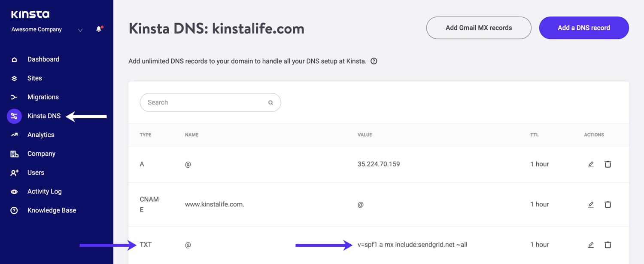Click the 1 hour TTL of CNAME record
This screenshot has height=264, width=644.
tap(540, 205)
